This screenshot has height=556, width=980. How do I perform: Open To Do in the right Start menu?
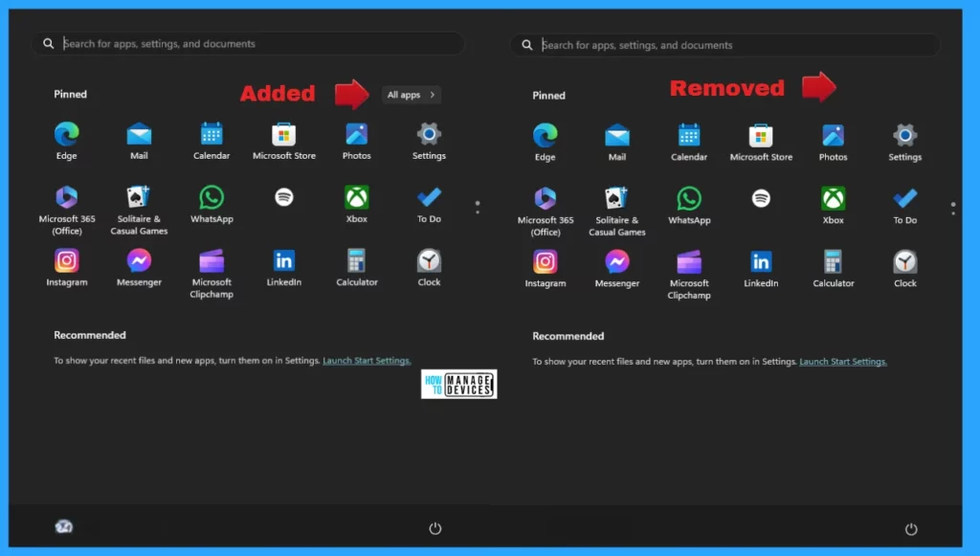(x=905, y=206)
